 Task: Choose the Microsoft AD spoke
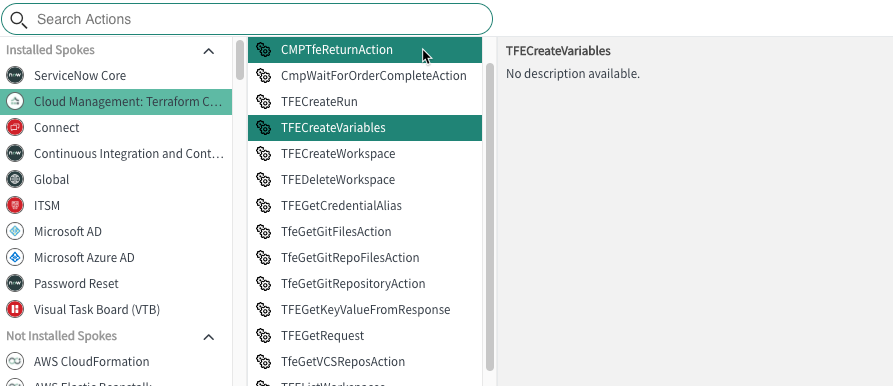116,232
